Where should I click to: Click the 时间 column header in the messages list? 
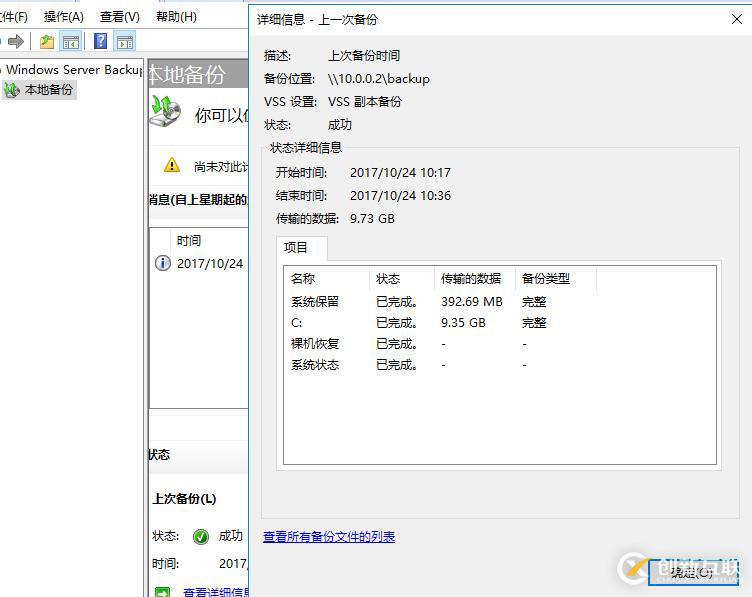(x=210, y=241)
